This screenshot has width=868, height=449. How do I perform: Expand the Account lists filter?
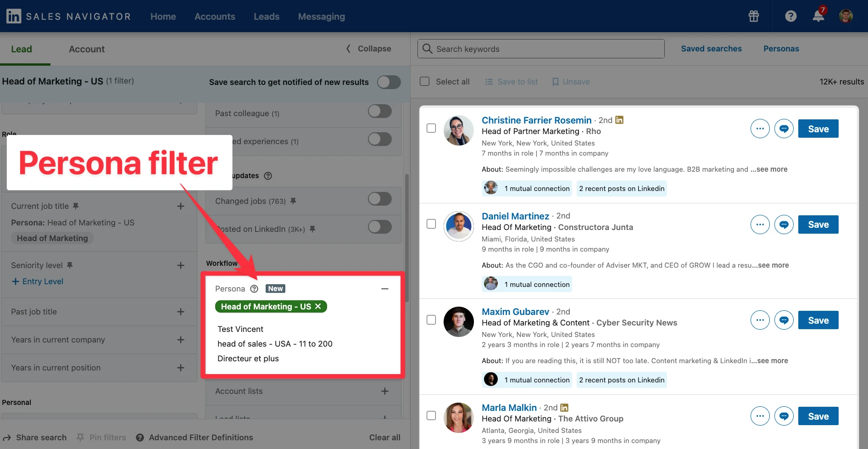click(385, 391)
